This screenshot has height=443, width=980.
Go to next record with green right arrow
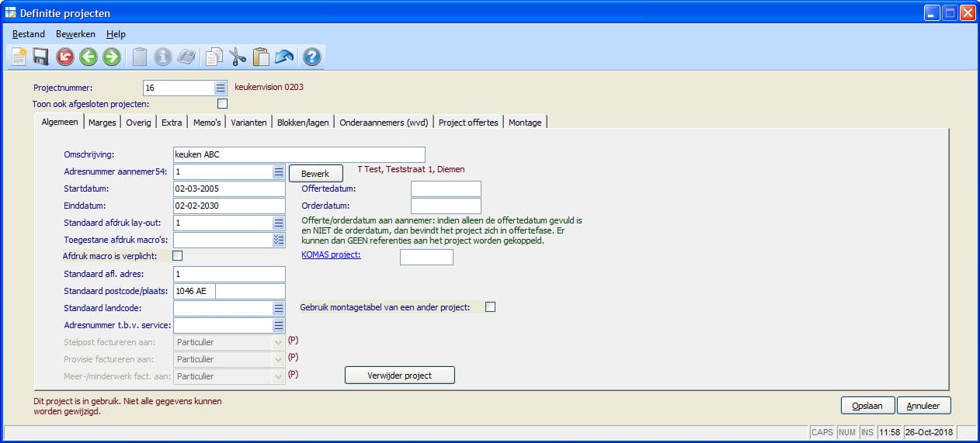tap(111, 56)
